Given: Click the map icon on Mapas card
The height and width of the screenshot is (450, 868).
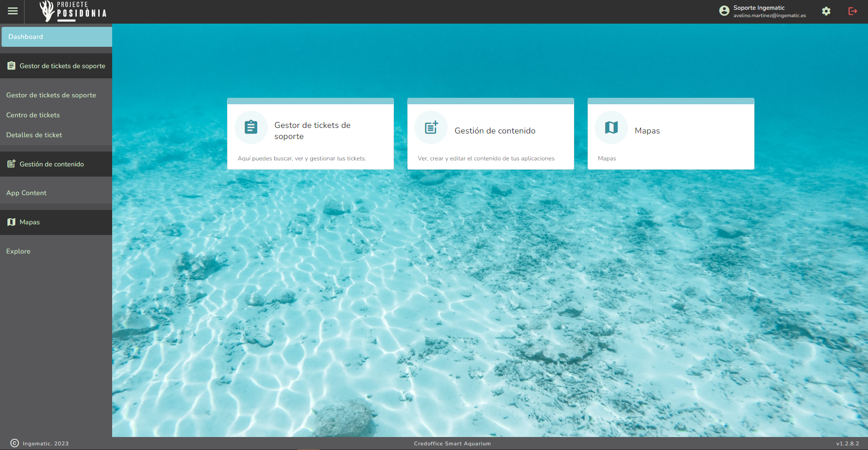Looking at the screenshot, I should pyautogui.click(x=611, y=127).
